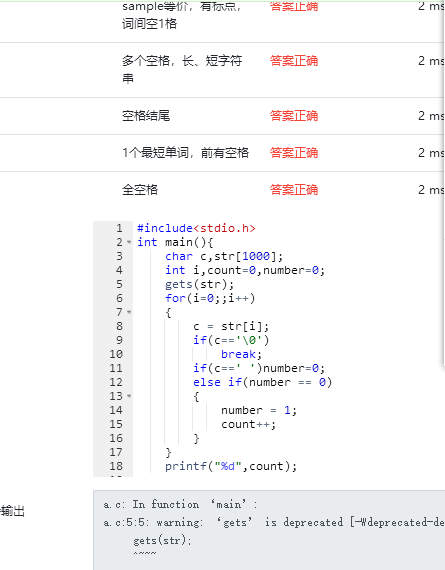Viewport: 445px width, 570px height.
Task: Click the 2 ms time in 全空格 row
Action: click(x=431, y=189)
